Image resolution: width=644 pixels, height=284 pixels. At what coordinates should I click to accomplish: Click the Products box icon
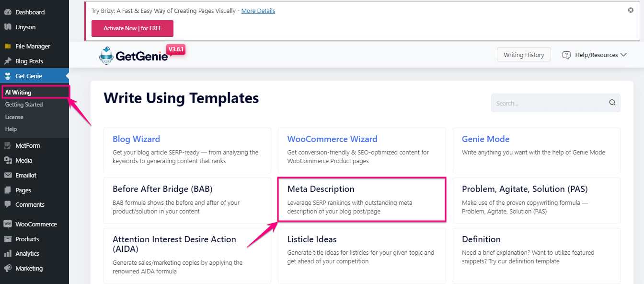coord(8,239)
